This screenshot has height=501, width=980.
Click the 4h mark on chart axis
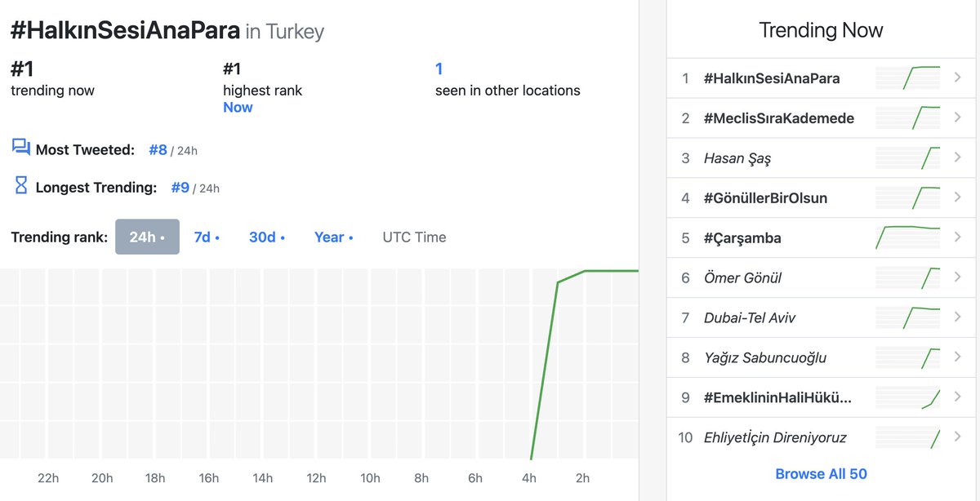coord(529,478)
